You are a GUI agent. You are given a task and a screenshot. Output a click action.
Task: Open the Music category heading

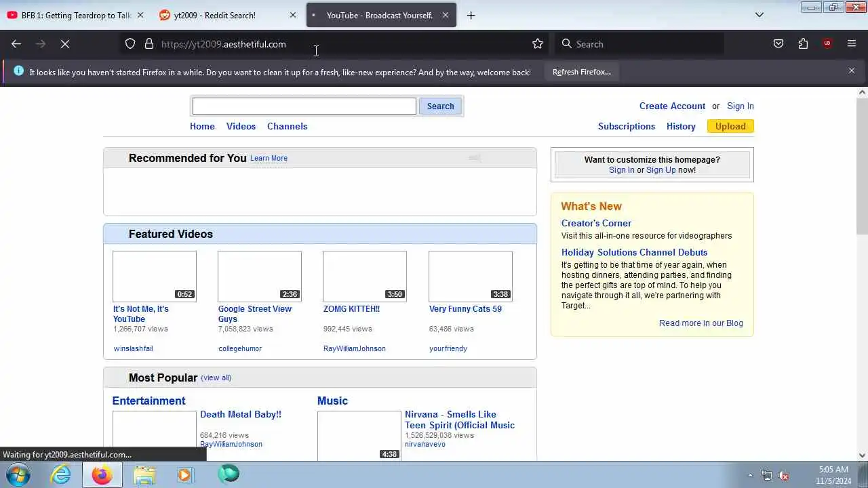point(332,401)
